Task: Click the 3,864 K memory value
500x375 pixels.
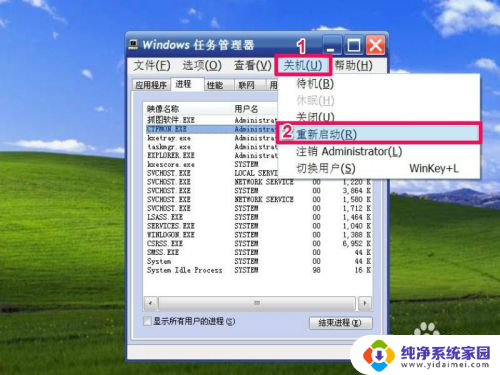Action: pos(357,191)
